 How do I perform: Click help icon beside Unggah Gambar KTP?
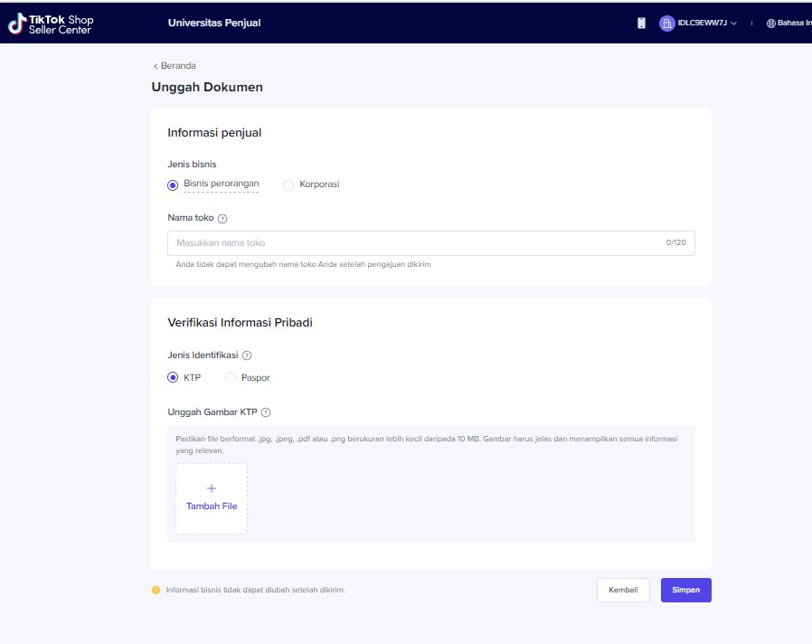(266, 412)
